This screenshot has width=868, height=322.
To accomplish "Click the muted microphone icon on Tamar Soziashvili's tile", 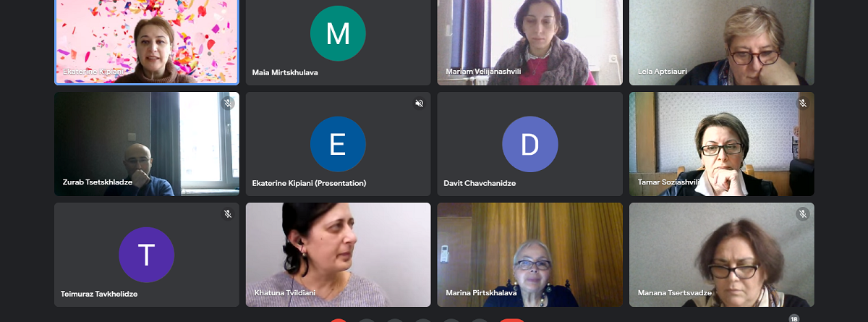I will tap(802, 103).
